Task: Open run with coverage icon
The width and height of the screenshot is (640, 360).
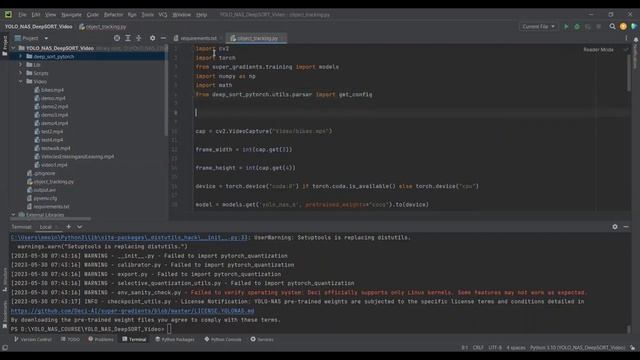Action: pos(588,27)
